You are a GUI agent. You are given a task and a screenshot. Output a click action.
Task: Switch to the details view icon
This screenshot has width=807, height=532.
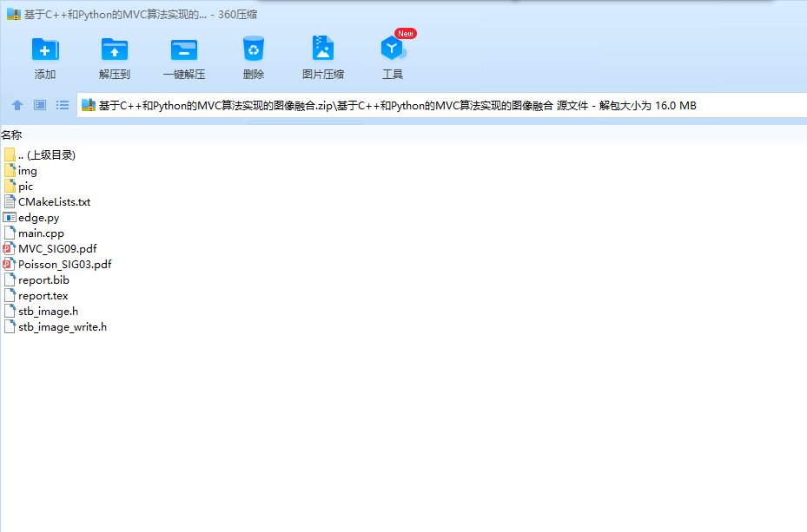pos(40,105)
